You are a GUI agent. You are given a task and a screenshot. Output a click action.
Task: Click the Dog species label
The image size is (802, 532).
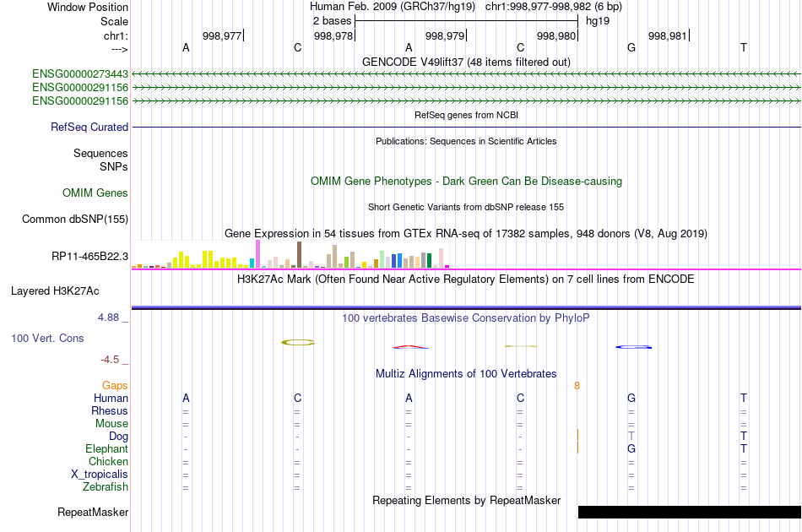click(119, 437)
